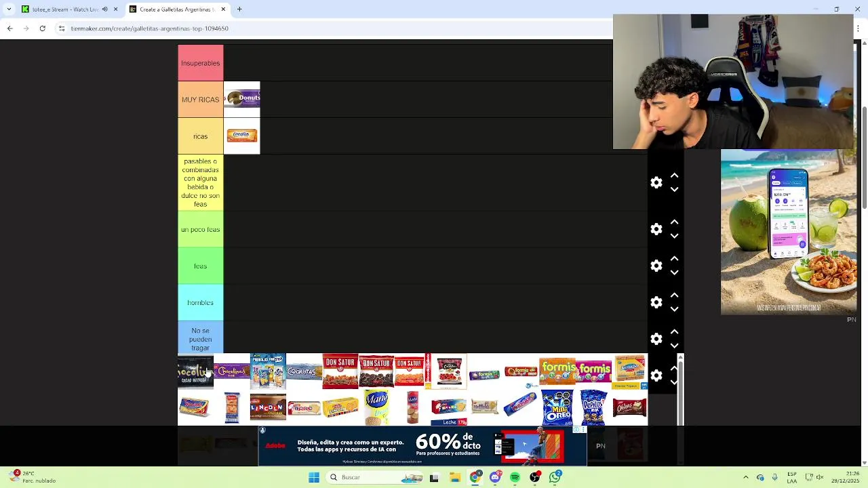Move the 'horribles' tier row up
Image resolution: width=868 pixels, height=488 pixels.
(x=674, y=295)
